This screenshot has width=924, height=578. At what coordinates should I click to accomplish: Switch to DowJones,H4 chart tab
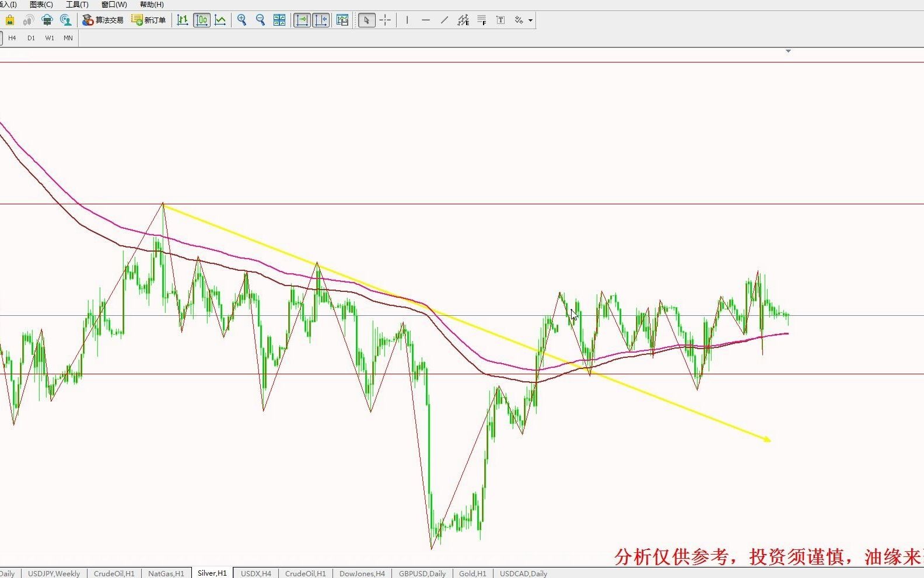pyautogui.click(x=362, y=573)
